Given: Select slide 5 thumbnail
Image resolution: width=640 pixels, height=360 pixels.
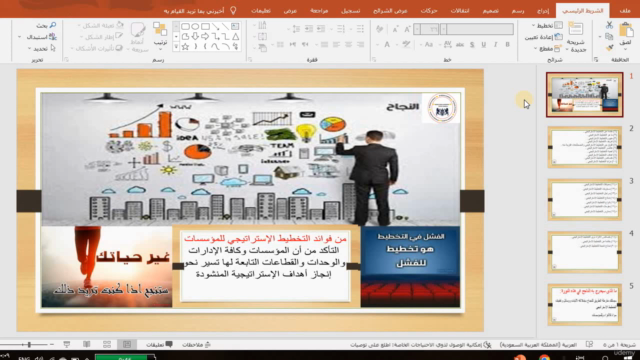Looking at the screenshot, I should pyautogui.click(x=584, y=304).
